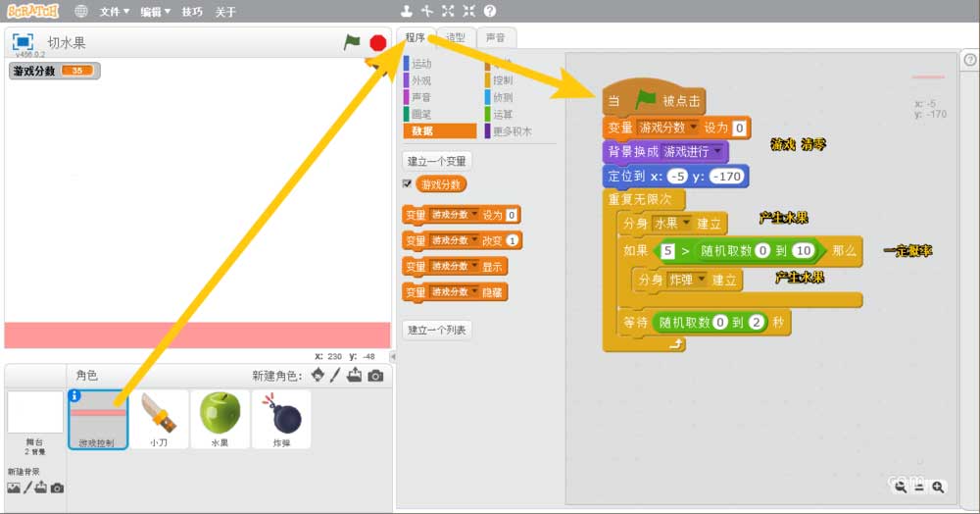Open the 技巧 menu item
The image size is (980, 514).
[x=192, y=11]
